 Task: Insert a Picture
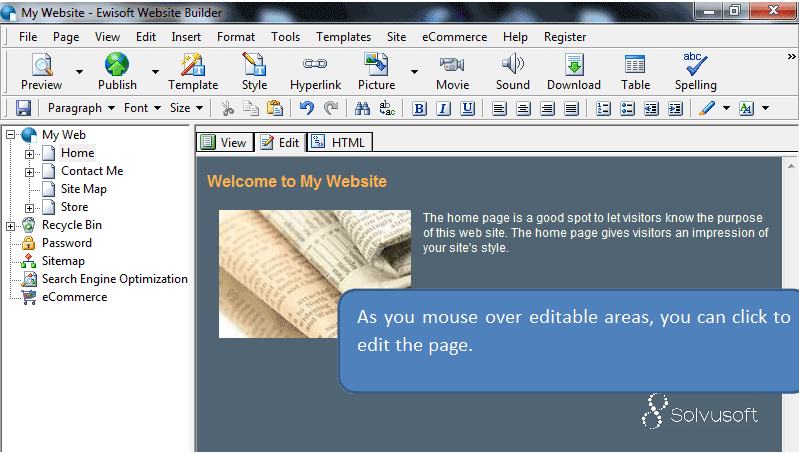click(377, 72)
